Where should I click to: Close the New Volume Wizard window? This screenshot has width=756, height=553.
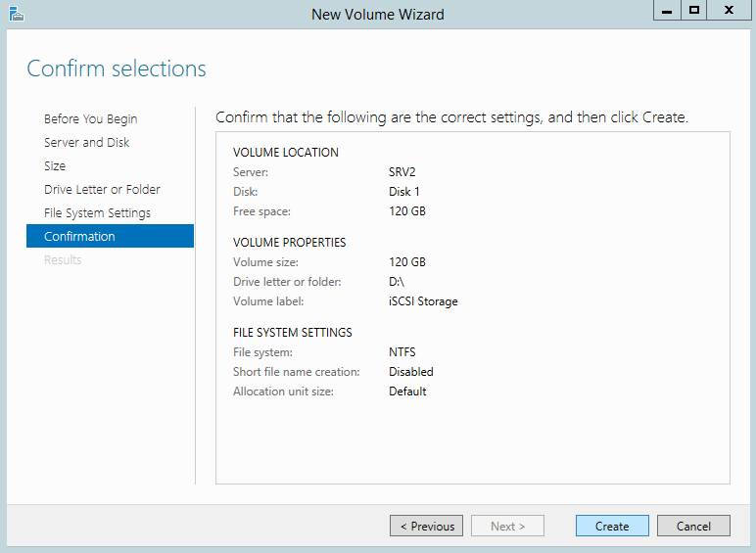[x=730, y=10]
